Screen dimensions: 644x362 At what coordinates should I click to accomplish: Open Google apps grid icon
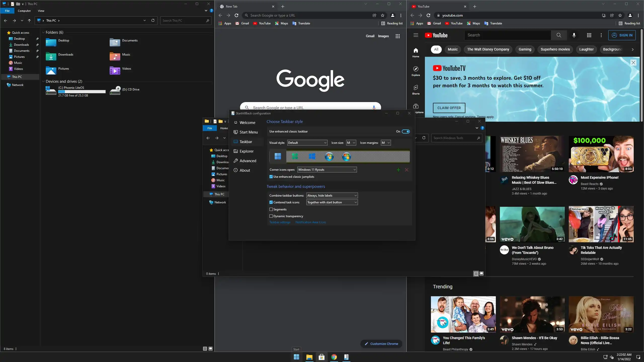tap(397, 36)
